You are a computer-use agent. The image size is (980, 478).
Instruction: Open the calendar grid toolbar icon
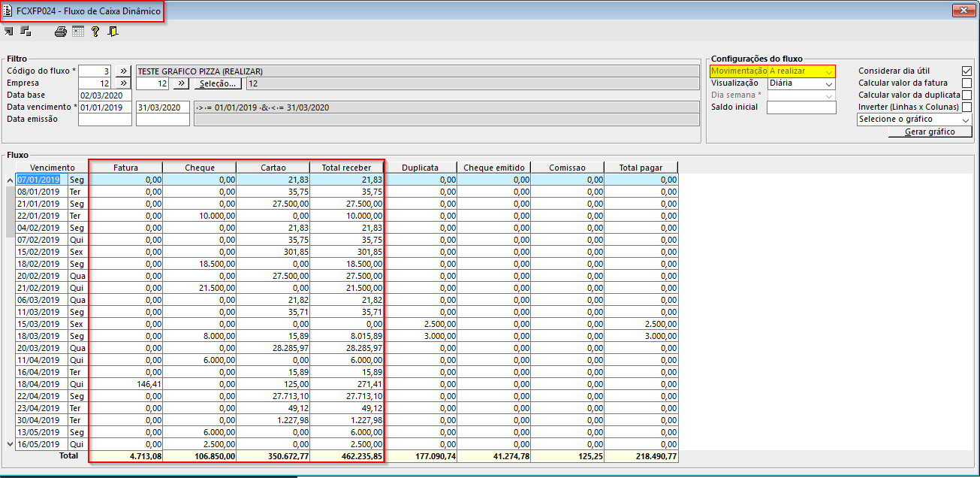(x=78, y=32)
